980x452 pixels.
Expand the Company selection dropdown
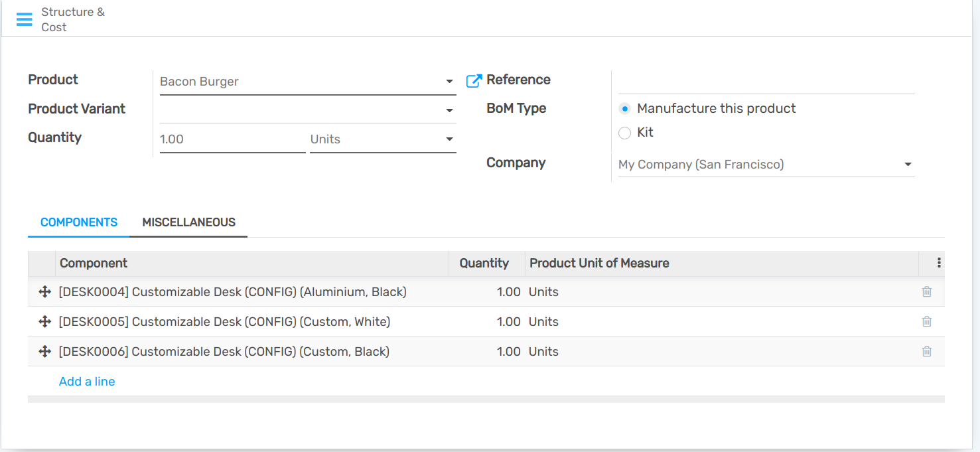click(908, 165)
